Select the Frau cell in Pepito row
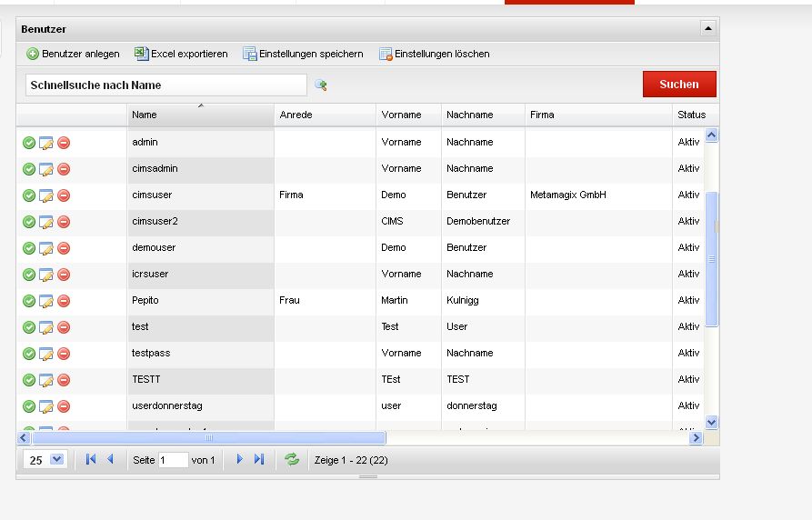 pos(325,301)
